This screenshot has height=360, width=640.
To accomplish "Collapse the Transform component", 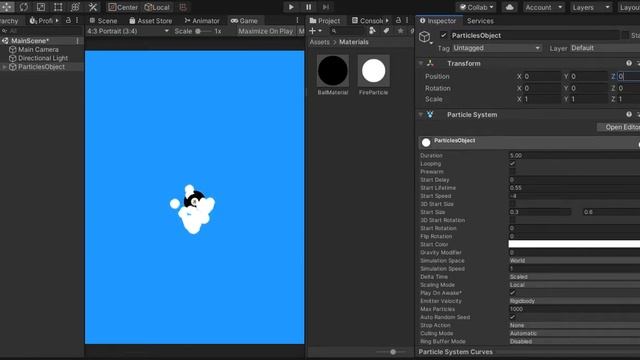I will 421,63.
